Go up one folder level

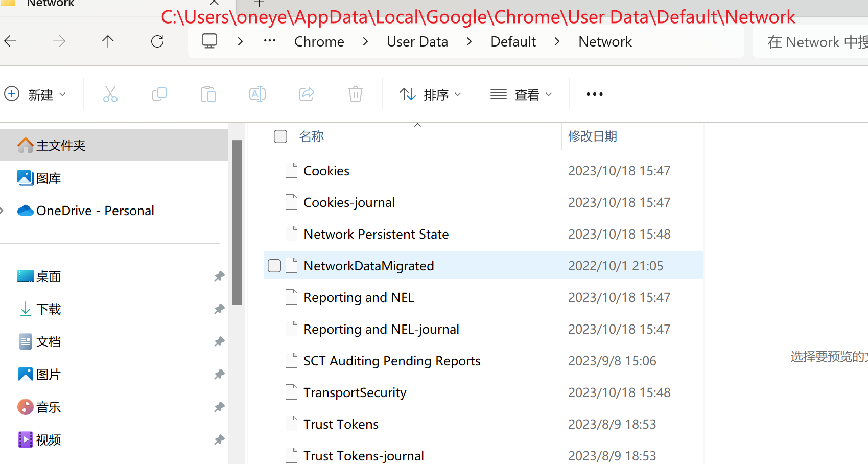point(108,41)
